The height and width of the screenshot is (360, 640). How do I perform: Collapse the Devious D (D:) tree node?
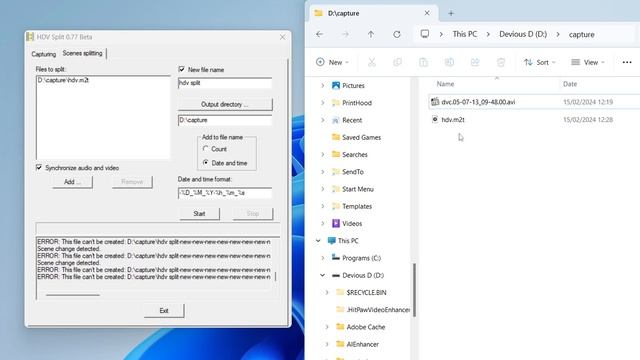322,275
